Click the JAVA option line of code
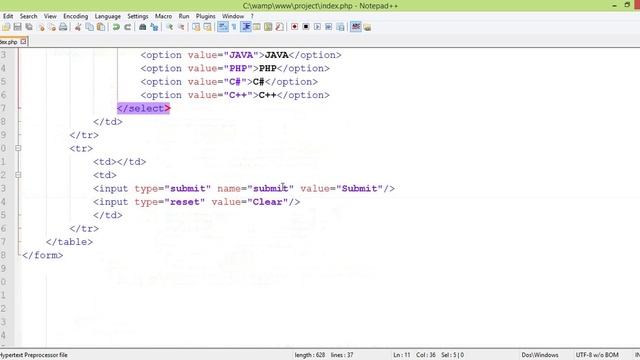Screen dimensions: 640x360 point(241,55)
